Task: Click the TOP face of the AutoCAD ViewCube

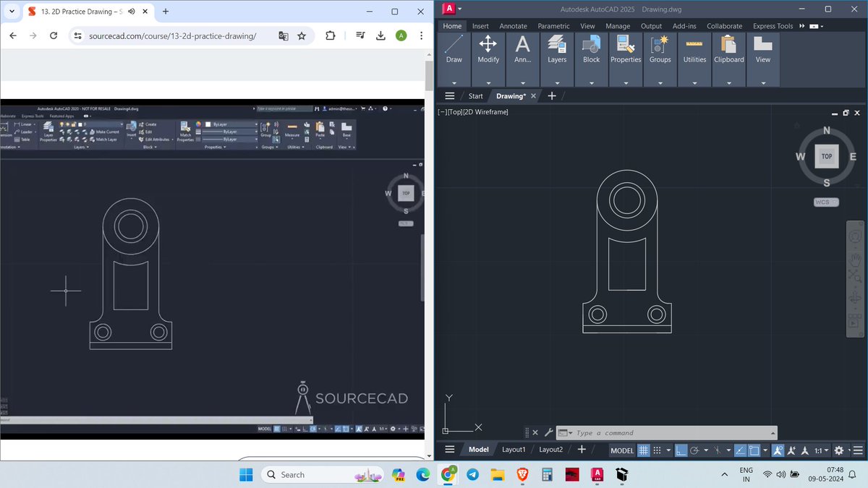Action: 827,156
